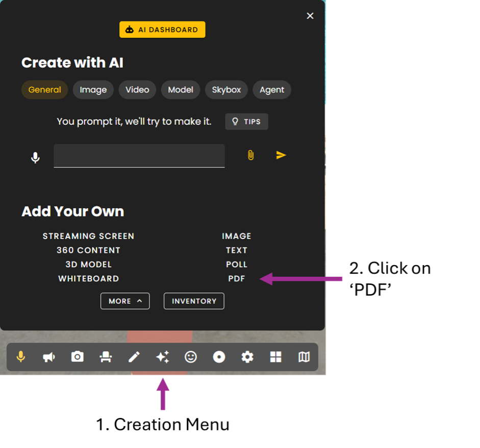Open the Creation Menu sparkles icon
The width and height of the screenshot is (480, 448).
(x=162, y=357)
